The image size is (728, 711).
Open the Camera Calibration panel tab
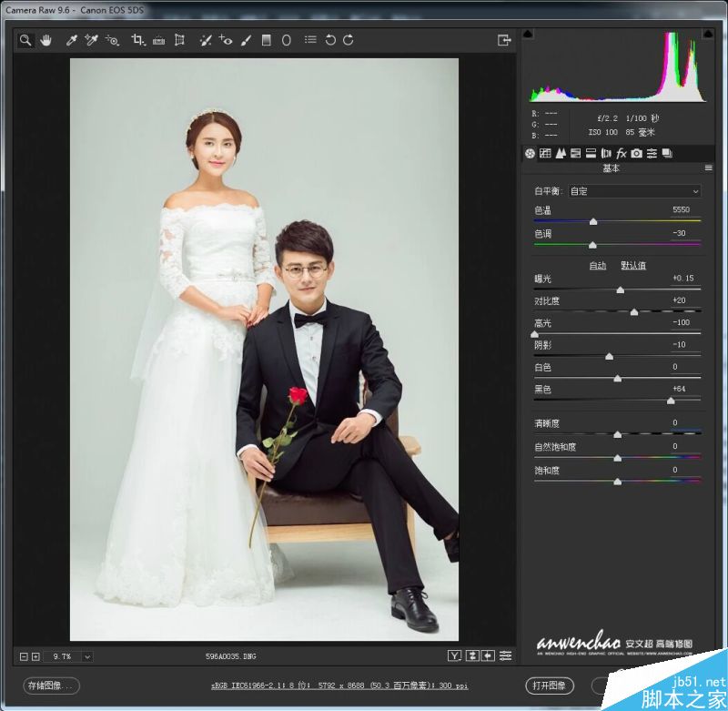(x=636, y=153)
